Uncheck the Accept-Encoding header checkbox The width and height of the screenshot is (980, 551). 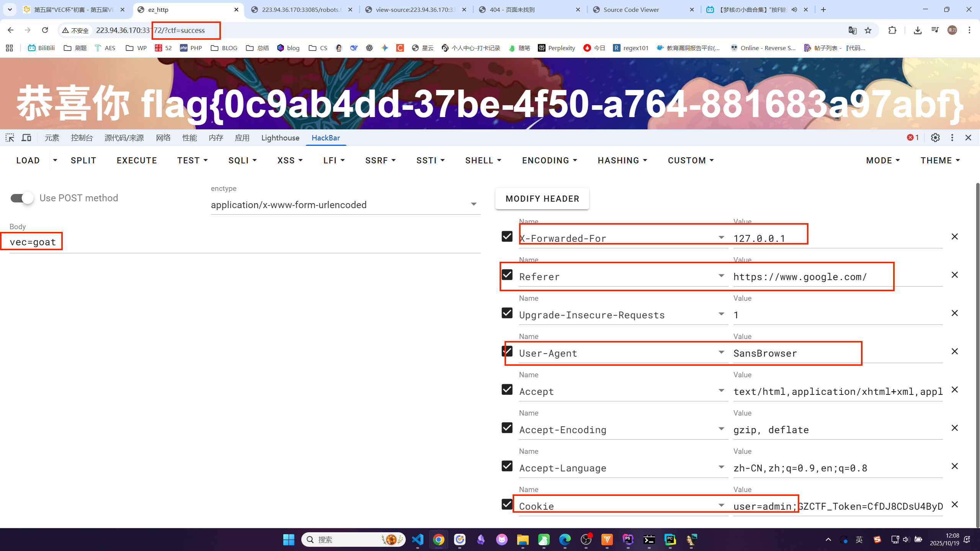coord(507,428)
